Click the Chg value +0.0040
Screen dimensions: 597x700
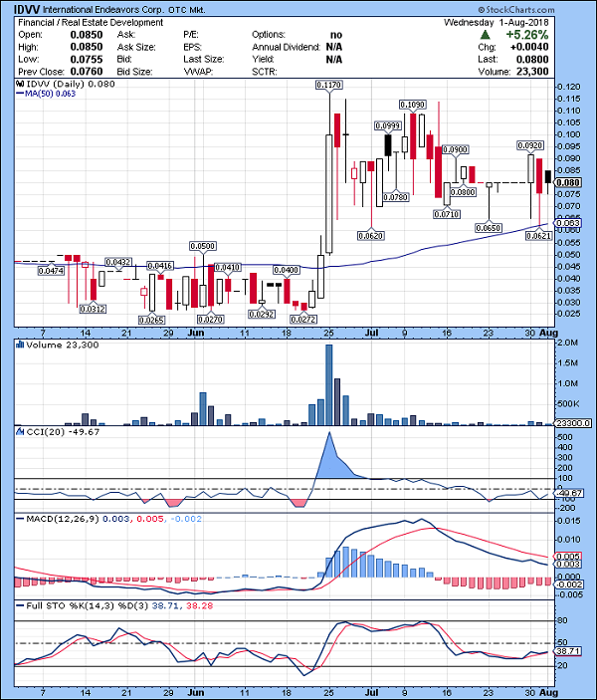(529, 47)
